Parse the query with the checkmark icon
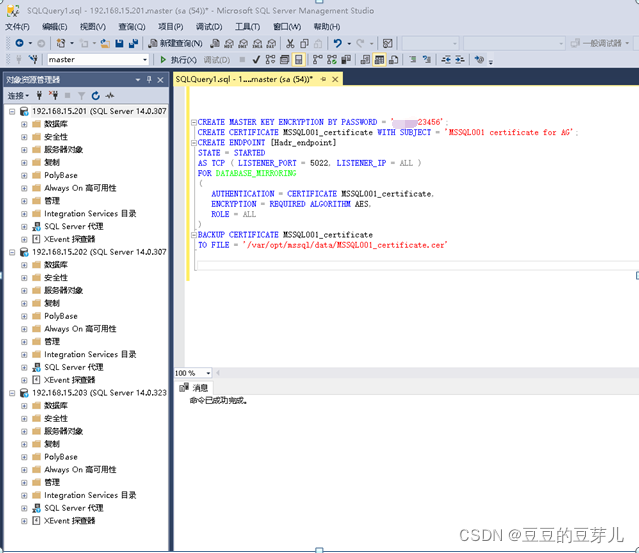Screen dimensions: 639x553 (x=256, y=59)
